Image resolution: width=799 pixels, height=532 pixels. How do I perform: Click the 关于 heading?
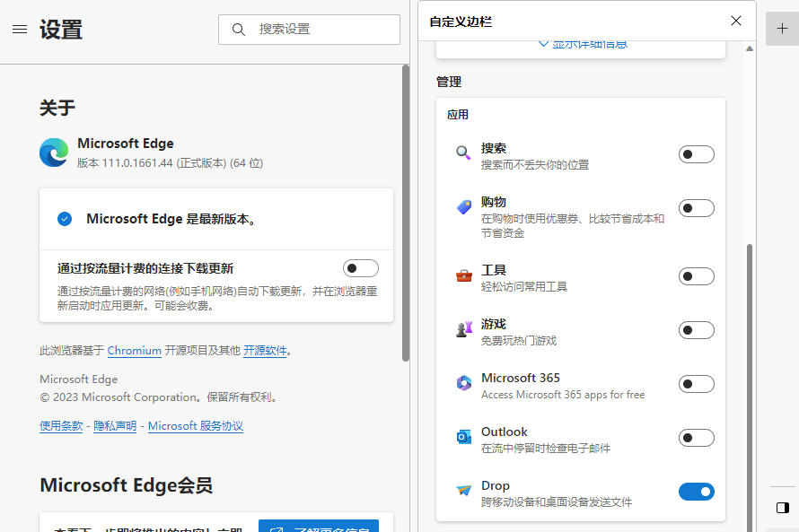point(57,108)
